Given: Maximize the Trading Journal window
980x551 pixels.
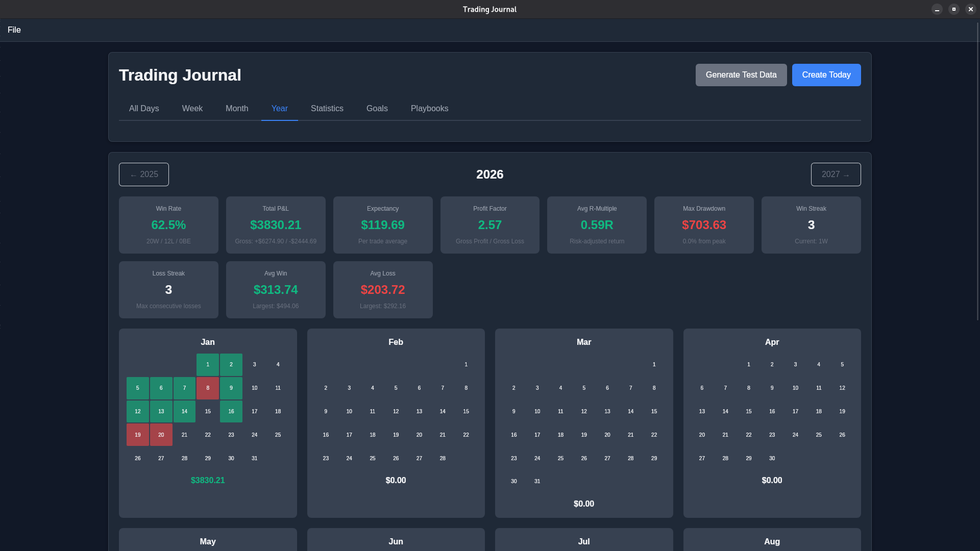Looking at the screenshot, I should [x=953, y=9].
